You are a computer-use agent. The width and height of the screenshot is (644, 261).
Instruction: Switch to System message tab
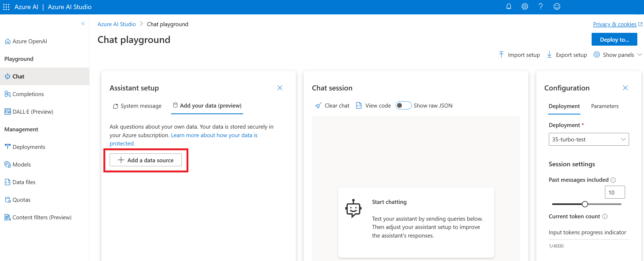point(137,106)
